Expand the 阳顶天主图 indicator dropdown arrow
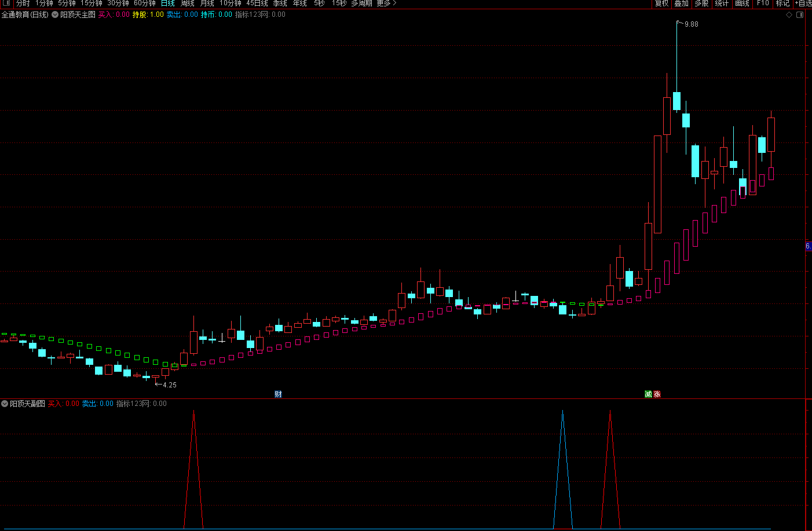This screenshot has height=531, width=812. pos(55,14)
